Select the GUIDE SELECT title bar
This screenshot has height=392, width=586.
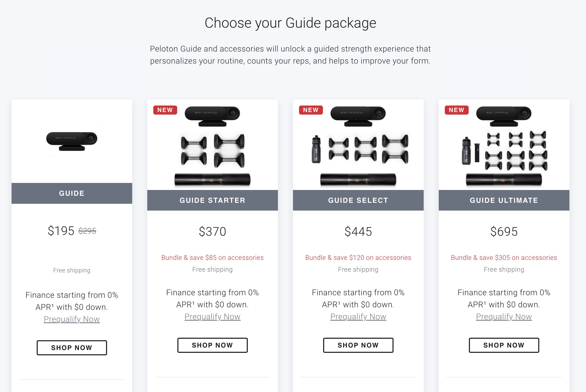pos(358,200)
